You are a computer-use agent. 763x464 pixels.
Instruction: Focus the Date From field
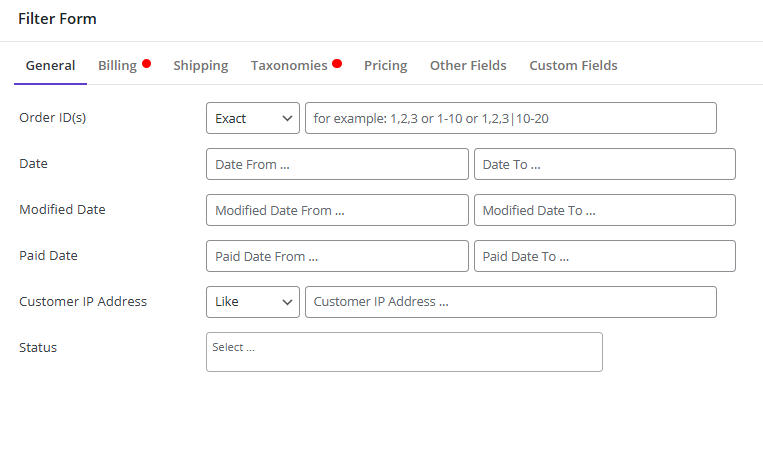[337, 164]
